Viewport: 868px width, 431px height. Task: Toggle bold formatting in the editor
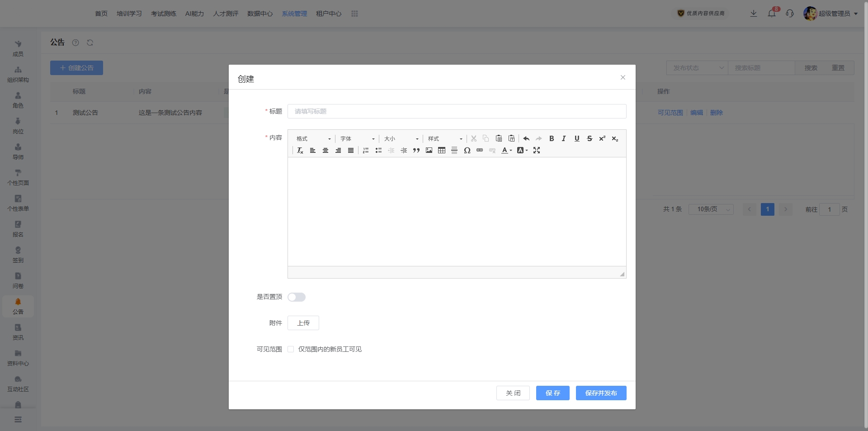coord(552,138)
